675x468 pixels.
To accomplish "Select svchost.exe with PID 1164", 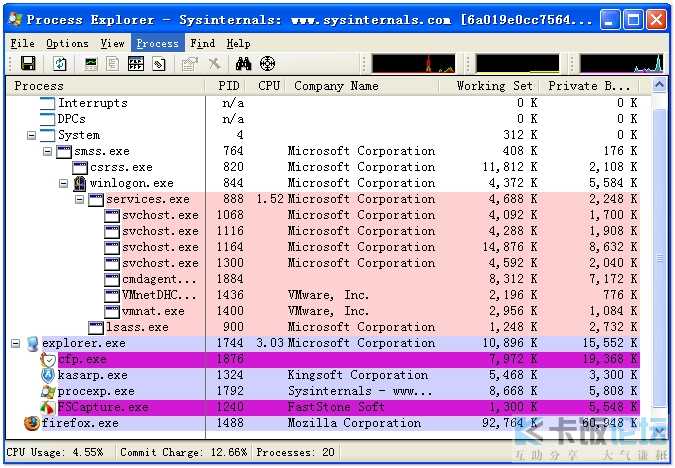I will point(323,247).
